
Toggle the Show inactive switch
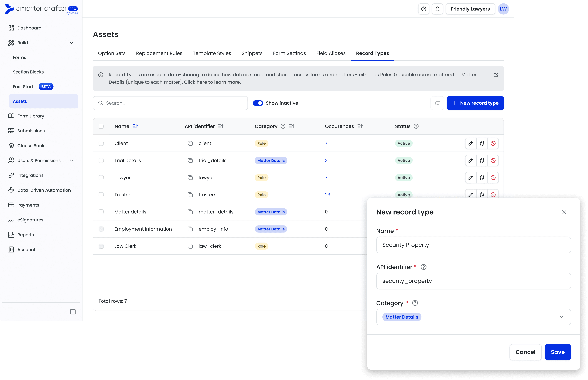[258, 103]
